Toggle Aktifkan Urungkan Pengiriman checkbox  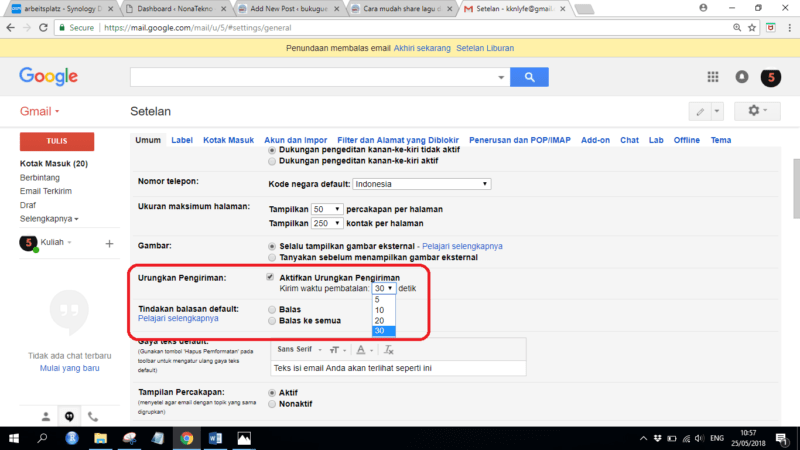270,277
